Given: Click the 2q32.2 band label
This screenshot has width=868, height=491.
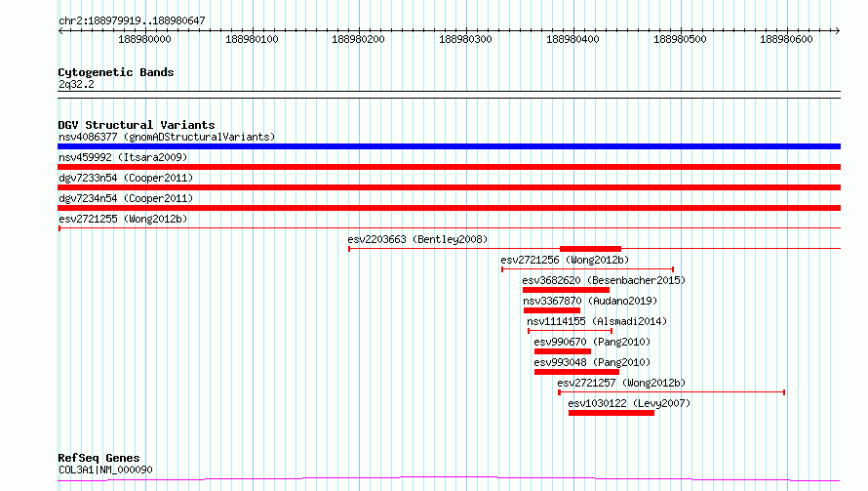Looking at the screenshot, I should [x=76, y=84].
